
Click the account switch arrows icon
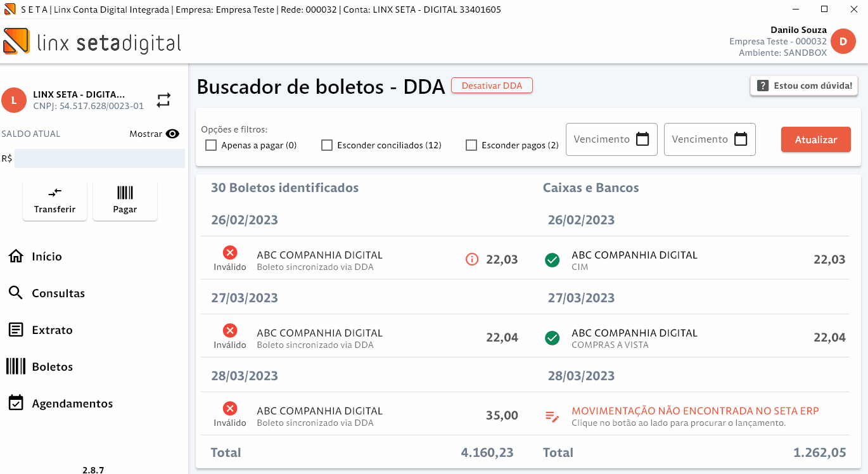point(163,100)
